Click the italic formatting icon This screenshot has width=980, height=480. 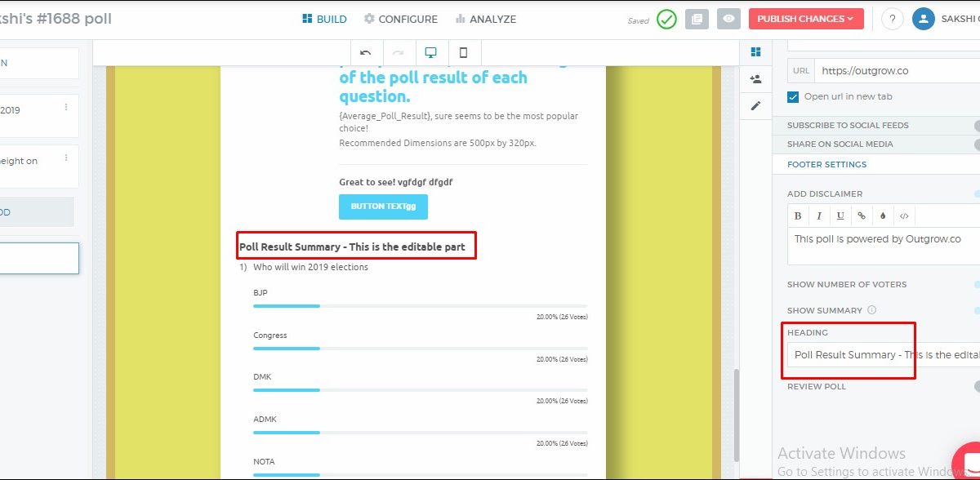(818, 216)
